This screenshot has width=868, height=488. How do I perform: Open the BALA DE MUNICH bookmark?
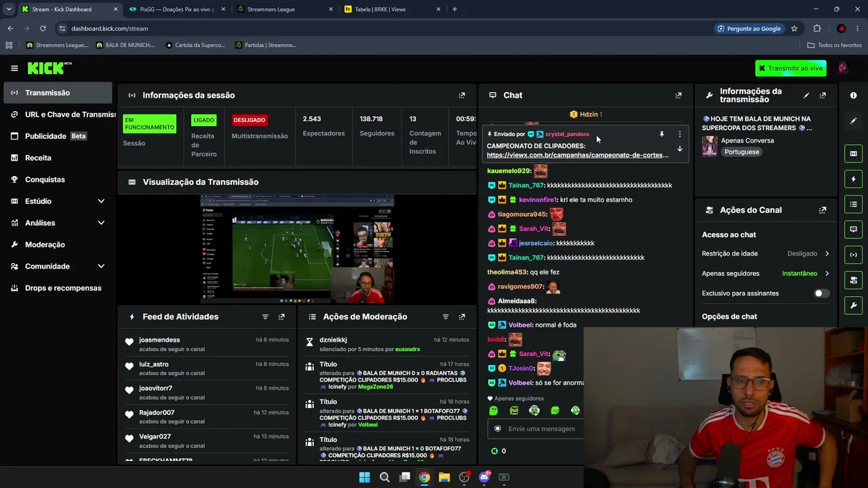point(125,45)
